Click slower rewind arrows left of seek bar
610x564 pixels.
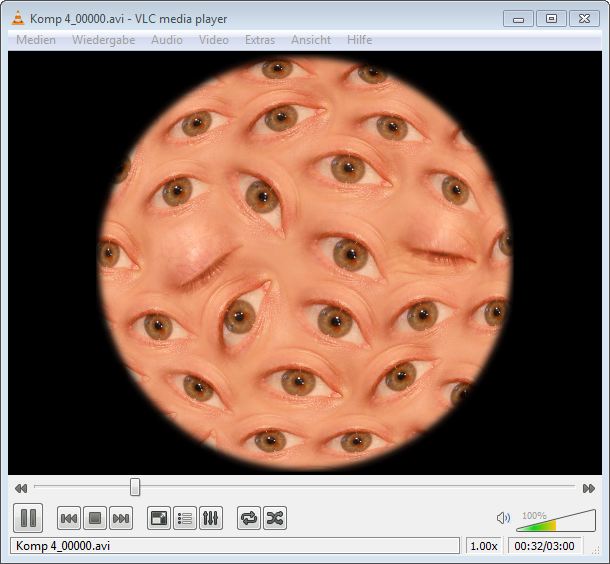pos(21,488)
